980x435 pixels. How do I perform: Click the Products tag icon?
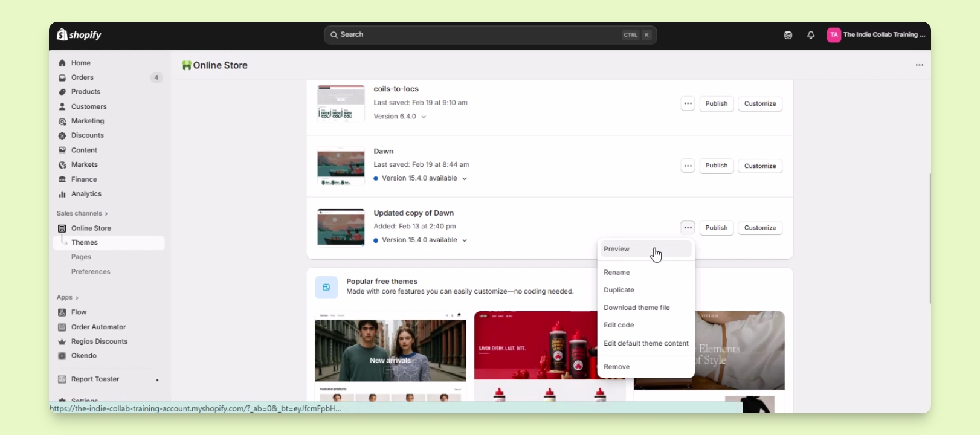pyautogui.click(x=62, y=92)
